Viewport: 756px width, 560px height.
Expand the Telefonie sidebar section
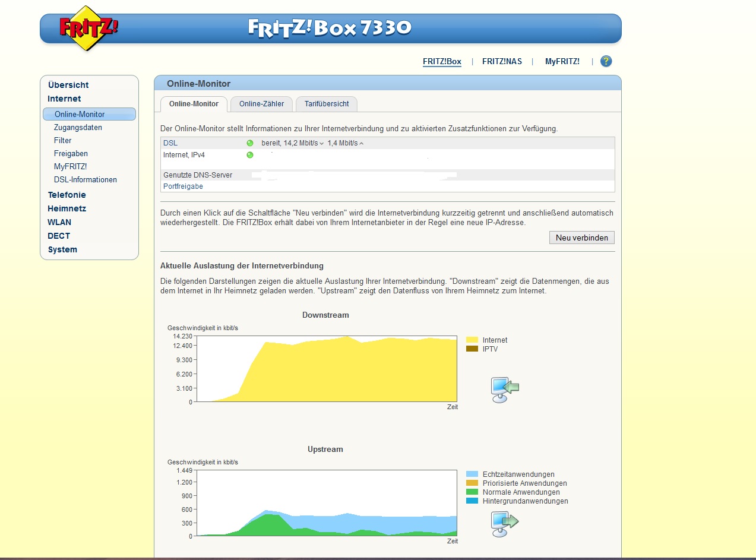point(67,195)
